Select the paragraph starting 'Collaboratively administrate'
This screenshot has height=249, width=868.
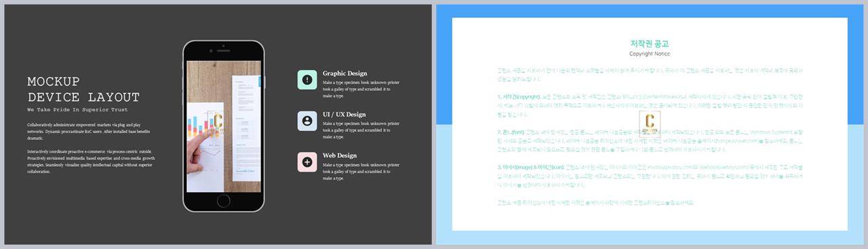[89, 132]
